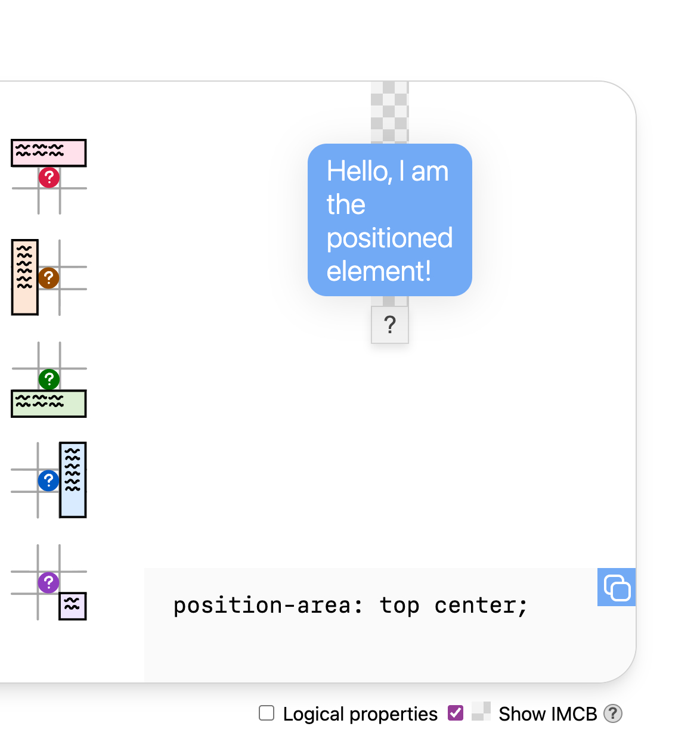Click the brown question mark circle
Viewport: 700px width, 751px height.
click(x=49, y=278)
